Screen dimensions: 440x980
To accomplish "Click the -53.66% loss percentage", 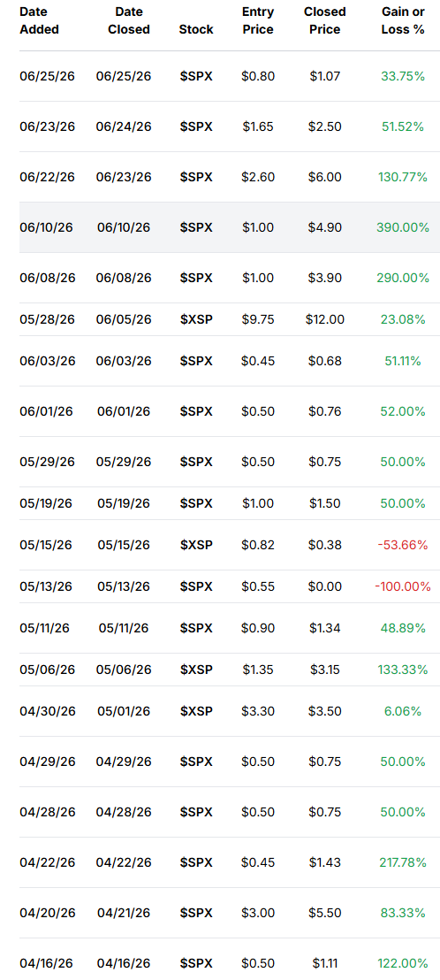I will pos(403,545).
